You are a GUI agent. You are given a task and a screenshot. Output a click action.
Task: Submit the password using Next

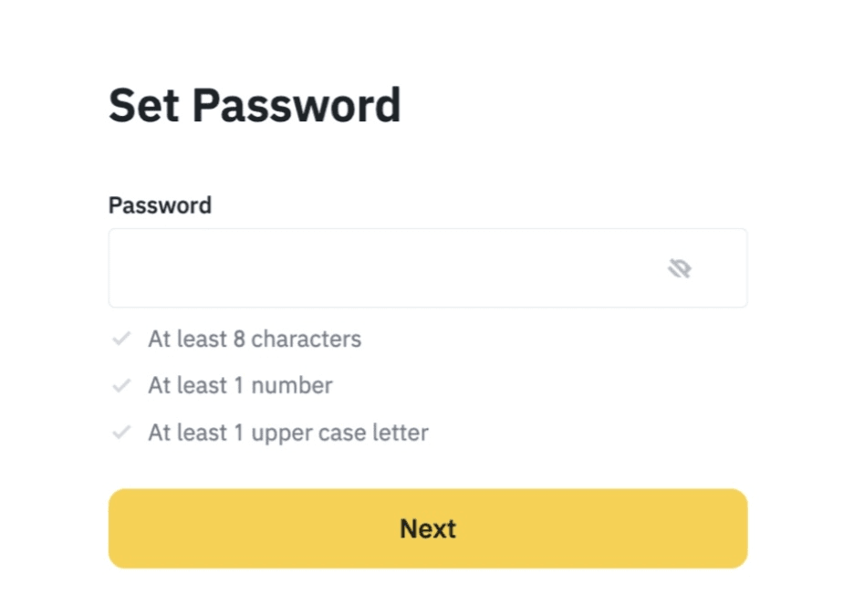428,528
